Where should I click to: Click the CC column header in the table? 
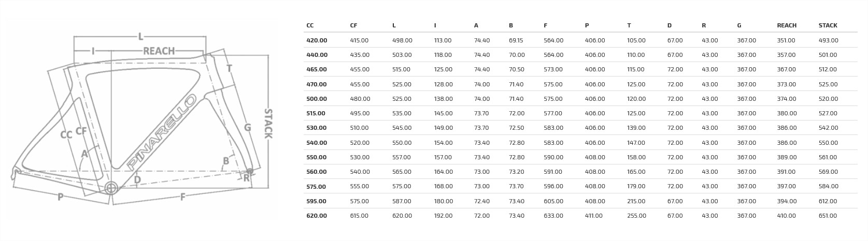click(x=310, y=25)
